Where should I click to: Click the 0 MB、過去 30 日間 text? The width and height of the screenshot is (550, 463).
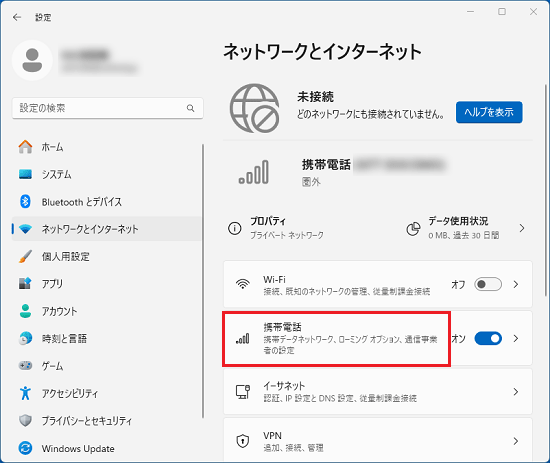pos(463,235)
